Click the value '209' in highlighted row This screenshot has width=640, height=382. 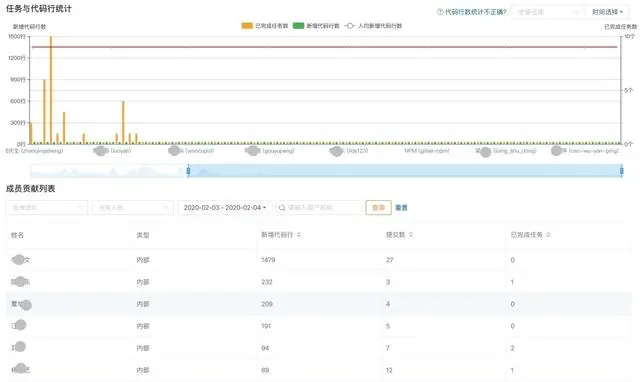coord(267,304)
